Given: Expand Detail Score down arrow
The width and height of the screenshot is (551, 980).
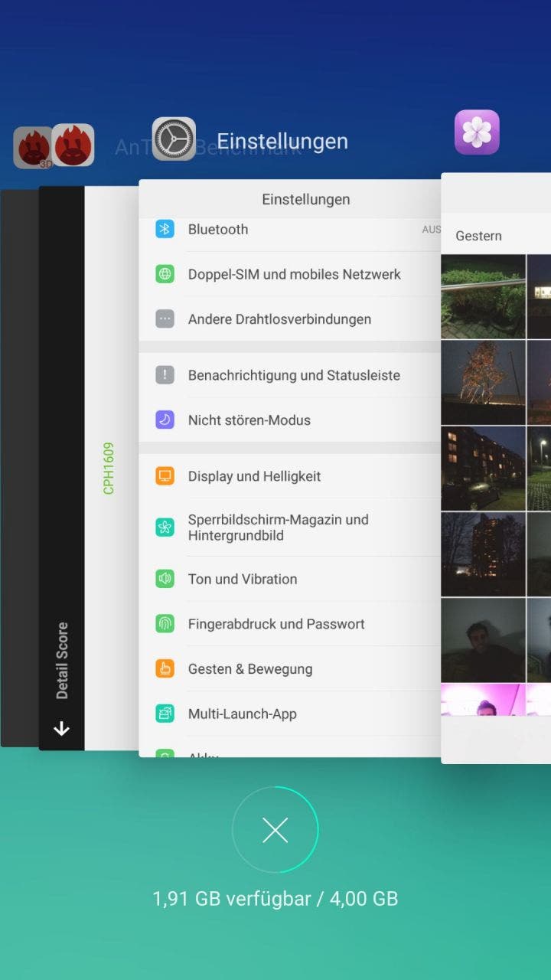Looking at the screenshot, I should (x=61, y=729).
